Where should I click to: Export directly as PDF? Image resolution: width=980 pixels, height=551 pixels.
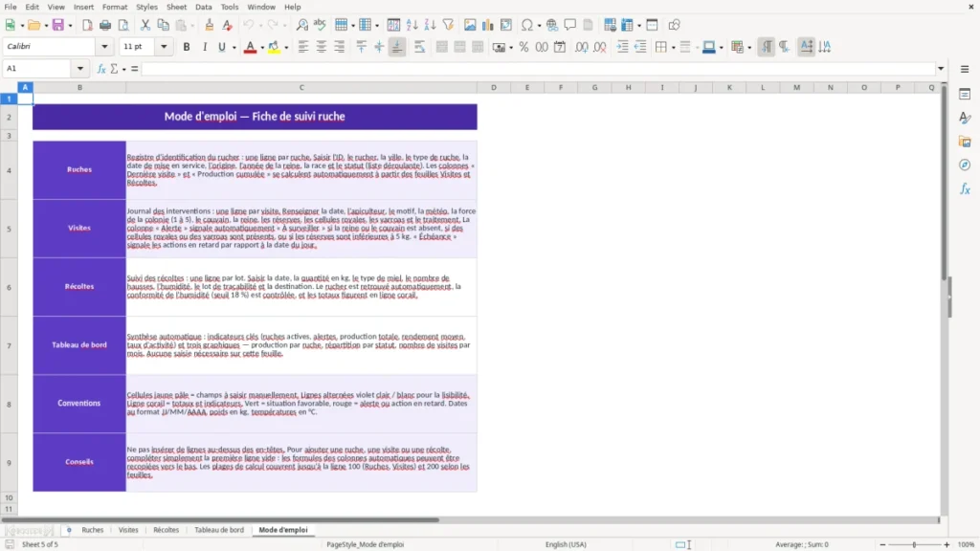click(87, 25)
